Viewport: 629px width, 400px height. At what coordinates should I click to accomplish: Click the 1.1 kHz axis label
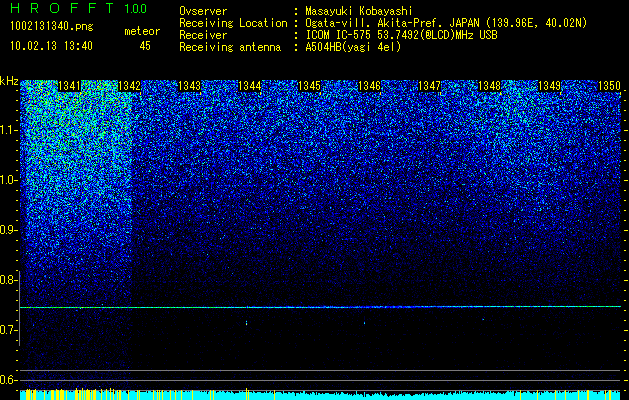pyautogui.click(x=8, y=130)
